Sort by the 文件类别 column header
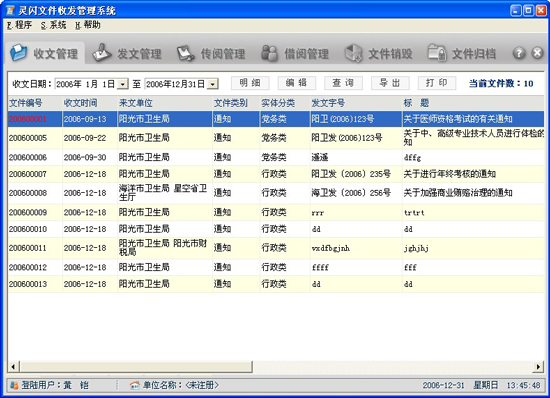Viewport: 550px width, 398px height. pyautogui.click(x=236, y=103)
